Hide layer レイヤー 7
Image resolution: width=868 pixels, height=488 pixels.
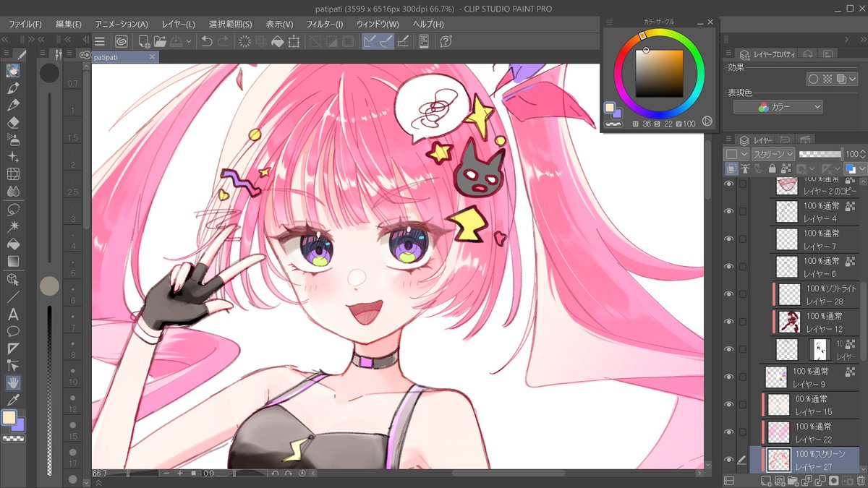pyautogui.click(x=729, y=239)
